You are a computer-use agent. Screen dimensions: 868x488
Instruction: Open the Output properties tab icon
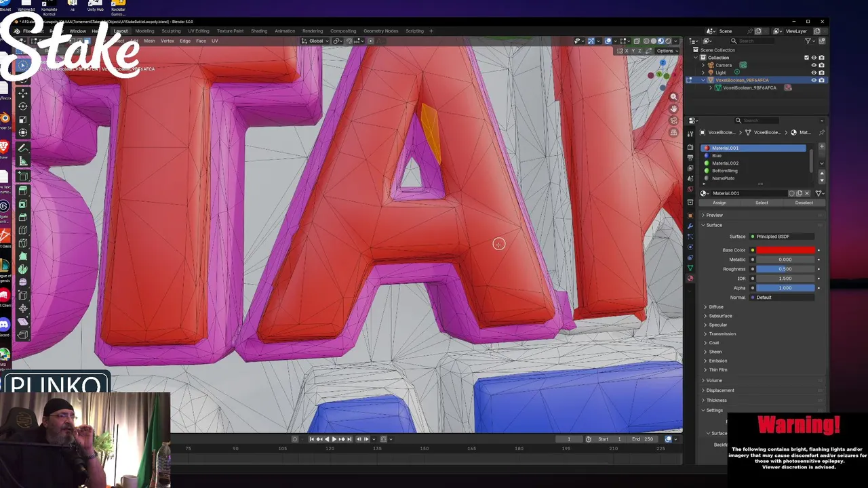[690, 157]
